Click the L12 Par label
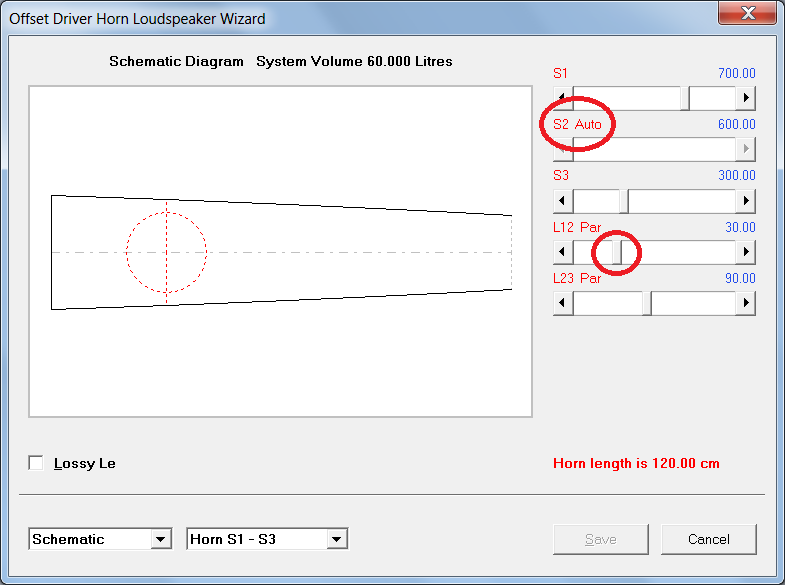785x585 pixels. pos(577,227)
